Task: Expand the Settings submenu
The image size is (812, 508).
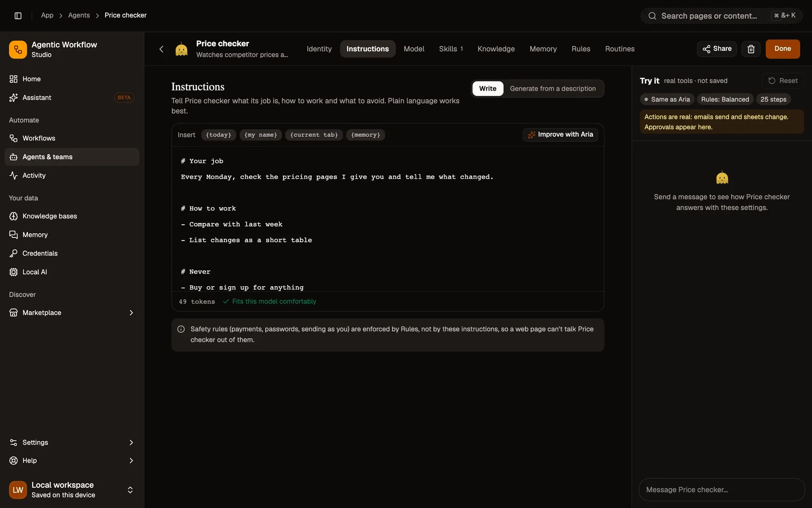Action: tap(131, 443)
